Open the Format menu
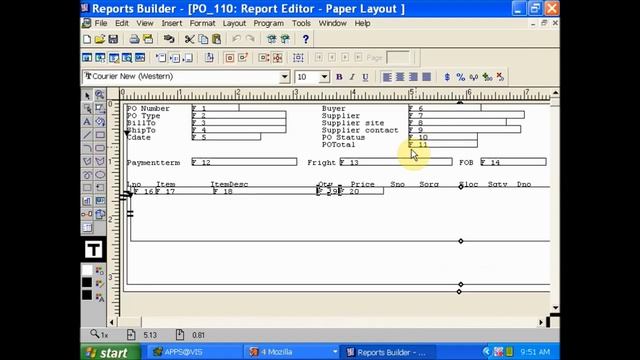 click(x=202, y=23)
